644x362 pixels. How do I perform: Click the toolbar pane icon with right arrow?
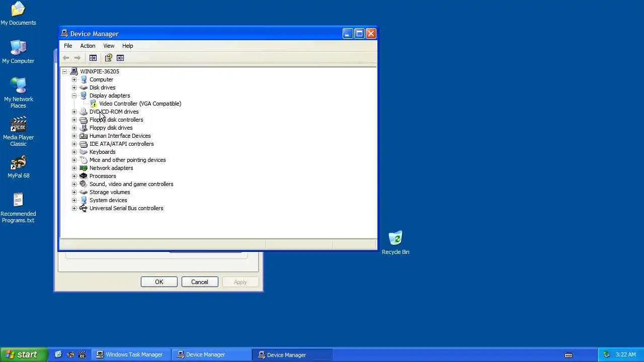pyautogui.click(x=120, y=58)
